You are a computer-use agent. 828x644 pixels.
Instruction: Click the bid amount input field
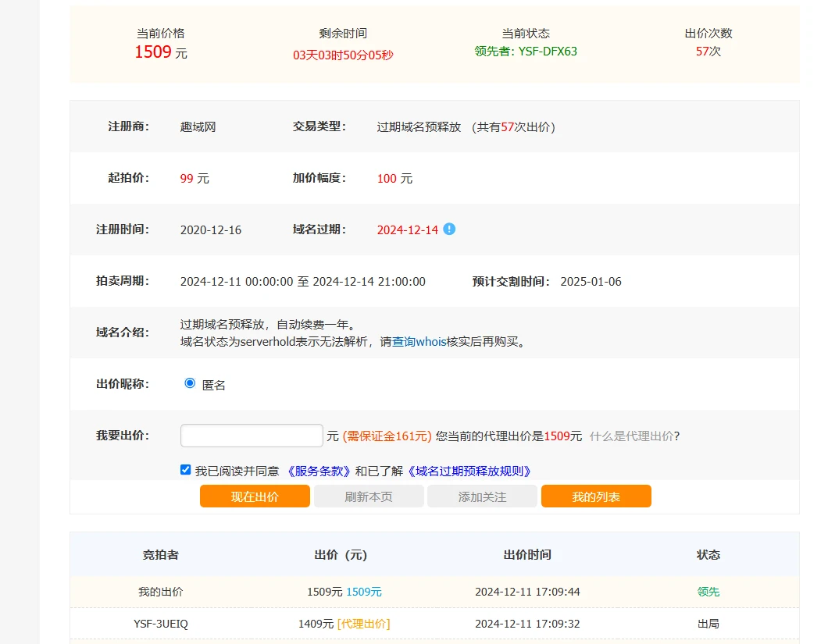(252, 436)
